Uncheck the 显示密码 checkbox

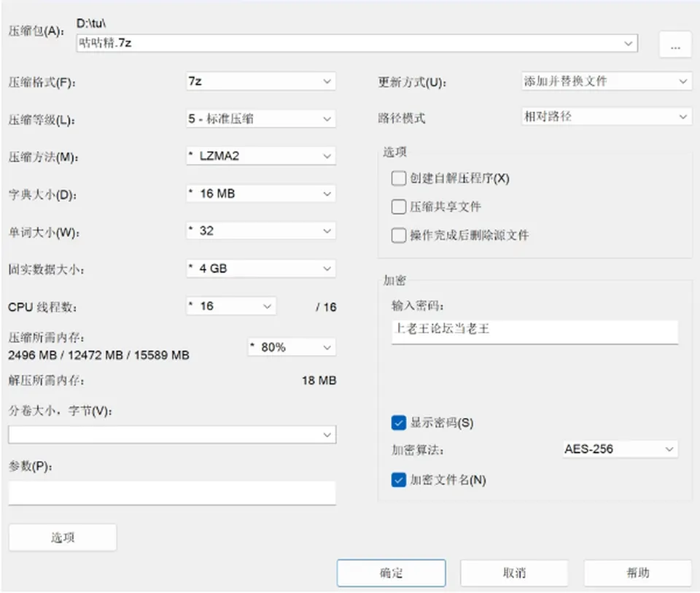[398, 422]
